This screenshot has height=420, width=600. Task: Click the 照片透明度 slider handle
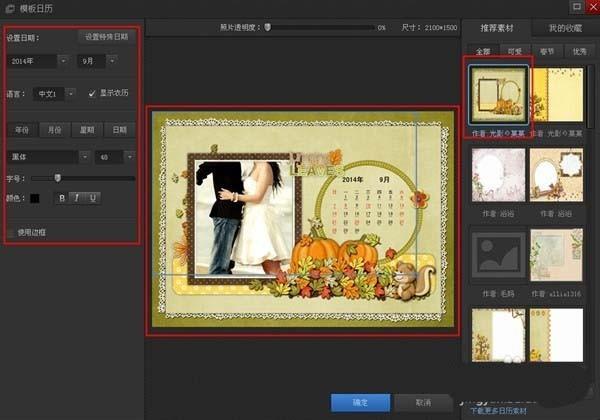pyautogui.click(x=267, y=27)
